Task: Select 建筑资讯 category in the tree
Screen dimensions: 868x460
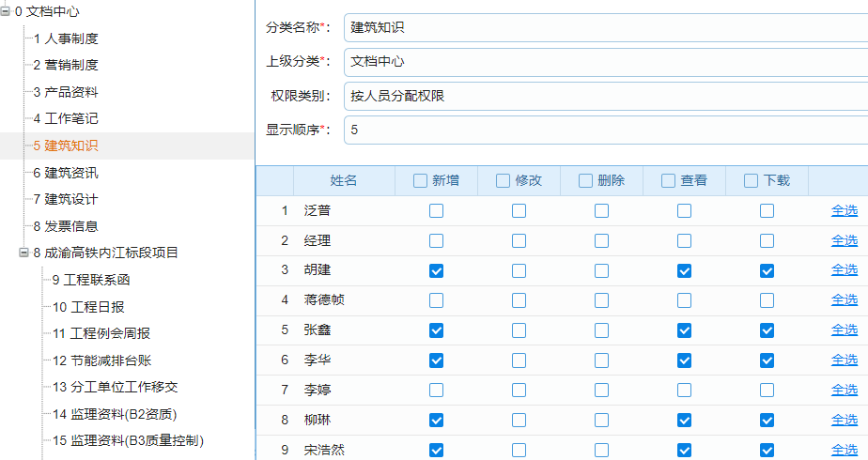Action: tap(66, 173)
